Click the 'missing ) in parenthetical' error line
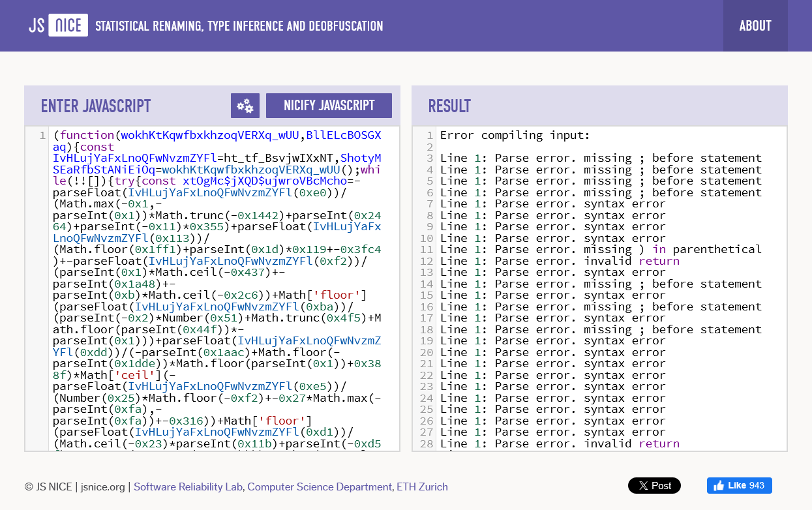This screenshot has height=510, width=812. pyautogui.click(x=600, y=250)
